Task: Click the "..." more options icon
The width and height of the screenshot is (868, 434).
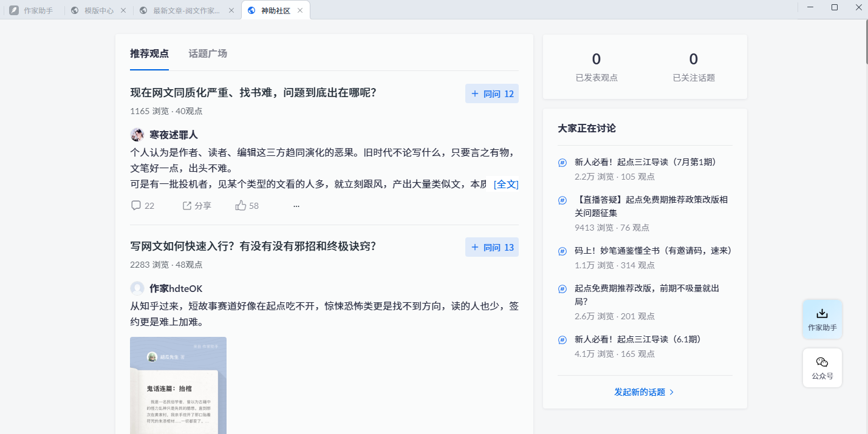Action: click(x=296, y=206)
